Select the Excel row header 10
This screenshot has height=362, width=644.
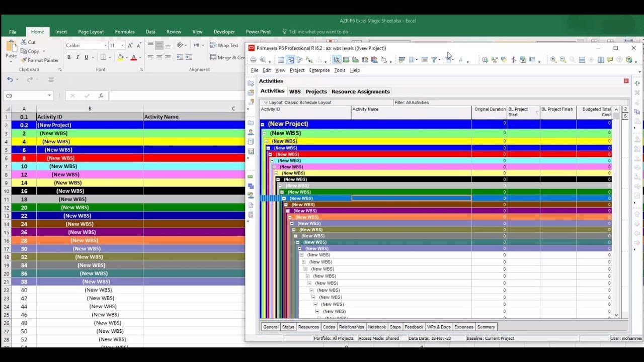(6, 191)
